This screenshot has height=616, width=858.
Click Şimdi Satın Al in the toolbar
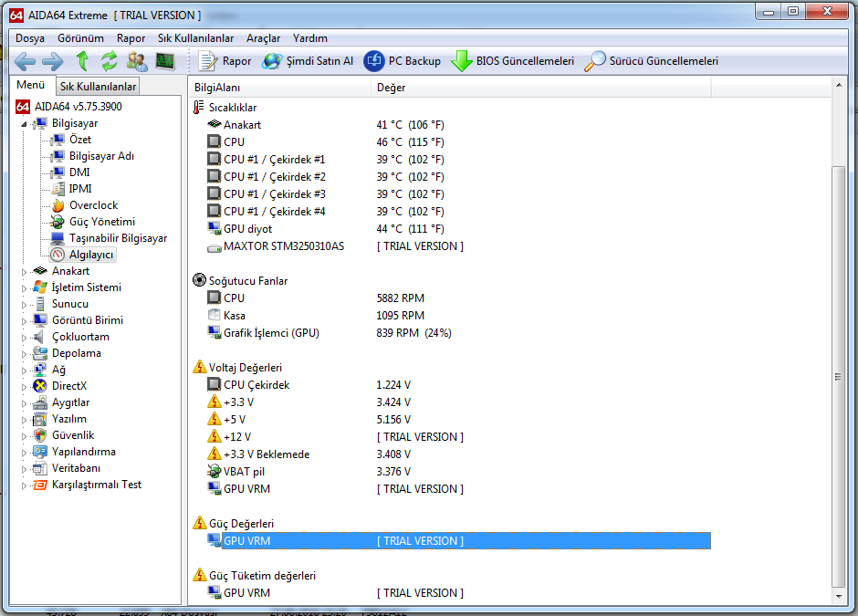(x=308, y=61)
